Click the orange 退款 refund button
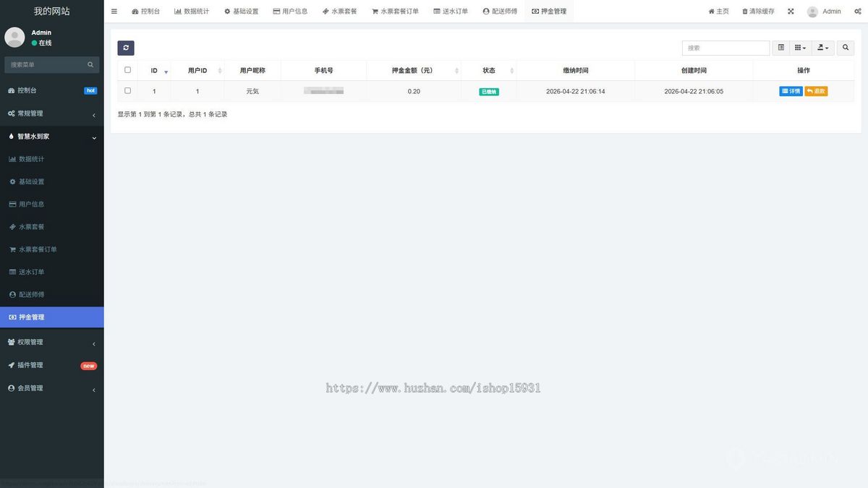The width and height of the screenshot is (868, 488). (x=816, y=91)
